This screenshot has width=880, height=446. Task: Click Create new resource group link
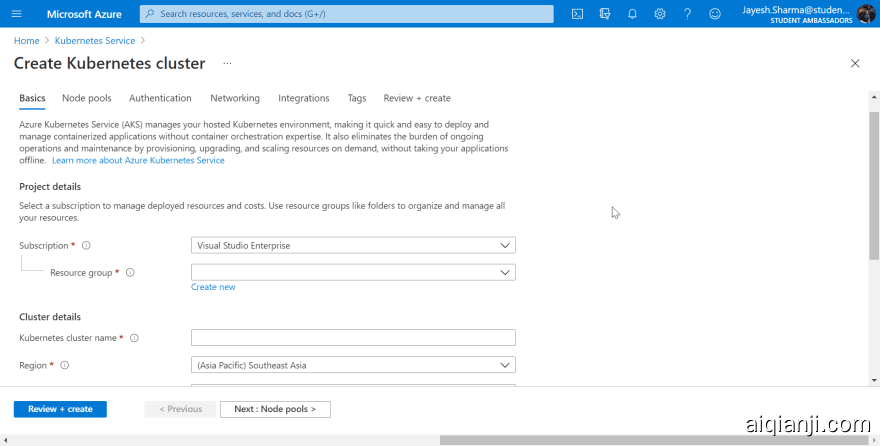point(213,287)
